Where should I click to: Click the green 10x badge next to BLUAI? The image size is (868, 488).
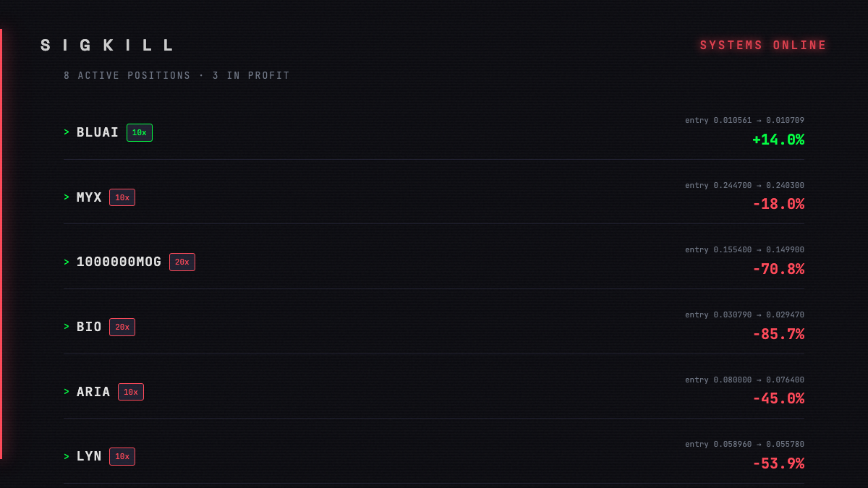pyautogui.click(x=140, y=132)
